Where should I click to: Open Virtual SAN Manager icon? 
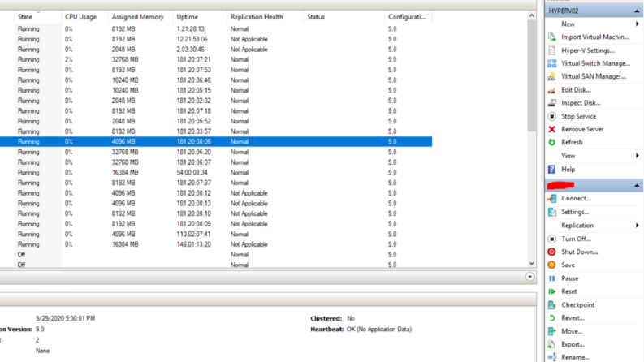click(552, 77)
